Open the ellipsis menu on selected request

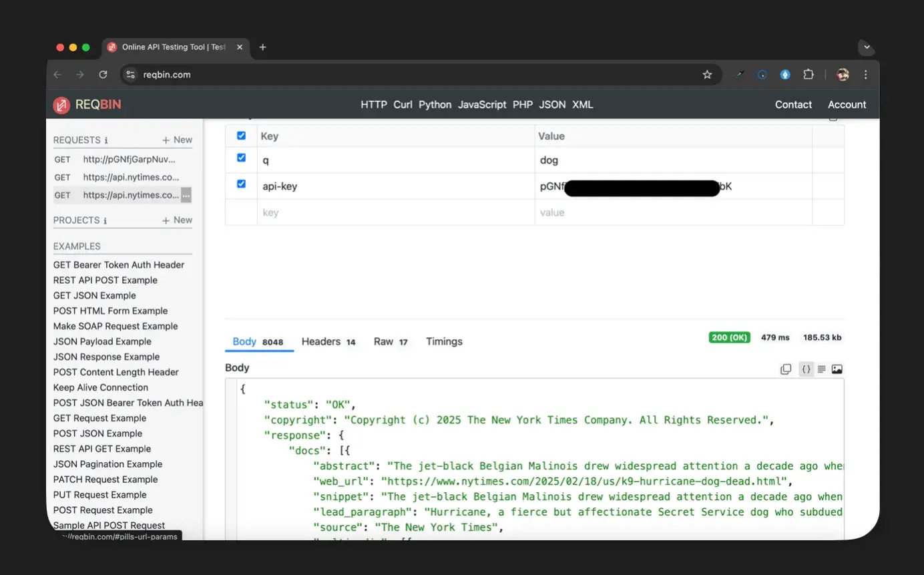(x=186, y=195)
